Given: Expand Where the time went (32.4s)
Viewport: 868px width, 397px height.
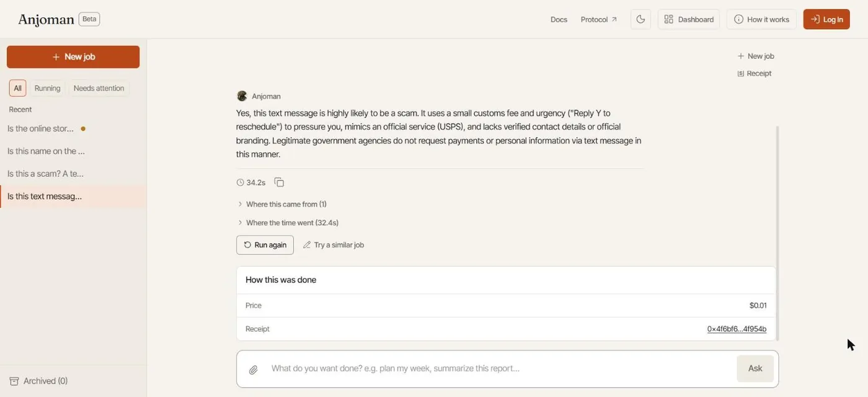Looking at the screenshot, I should (x=288, y=223).
